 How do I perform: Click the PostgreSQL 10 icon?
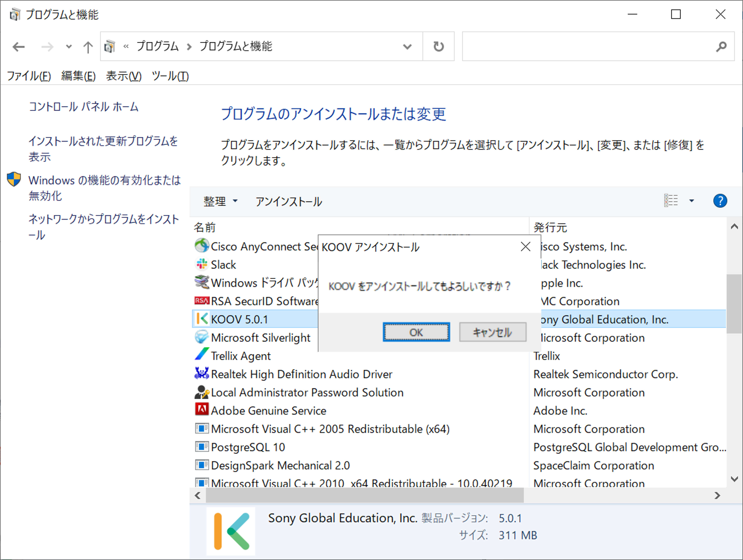tap(202, 446)
